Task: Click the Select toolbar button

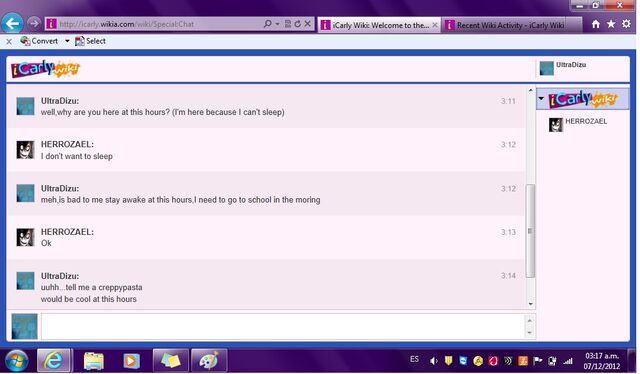Action: [x=90, y=41]
